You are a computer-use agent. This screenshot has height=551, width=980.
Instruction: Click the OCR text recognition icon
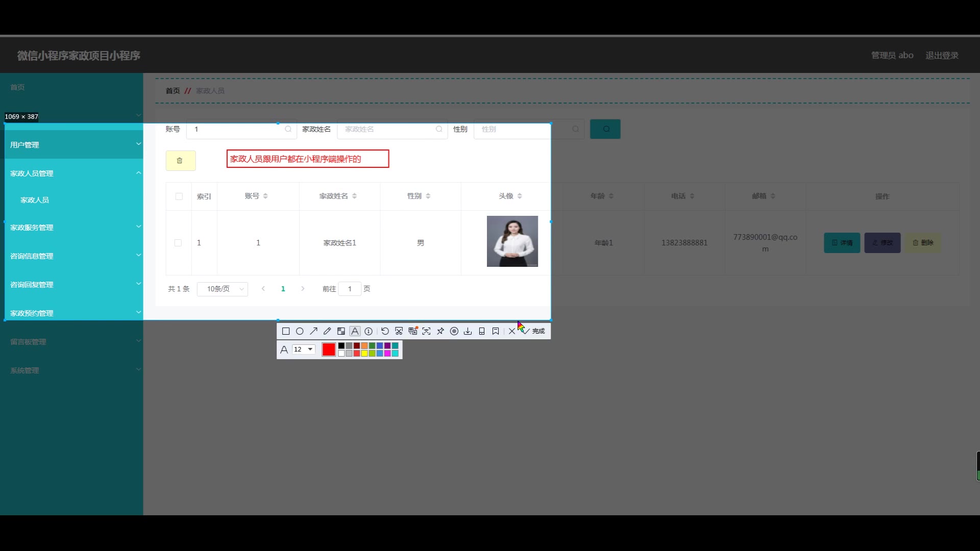coord(426,331)
